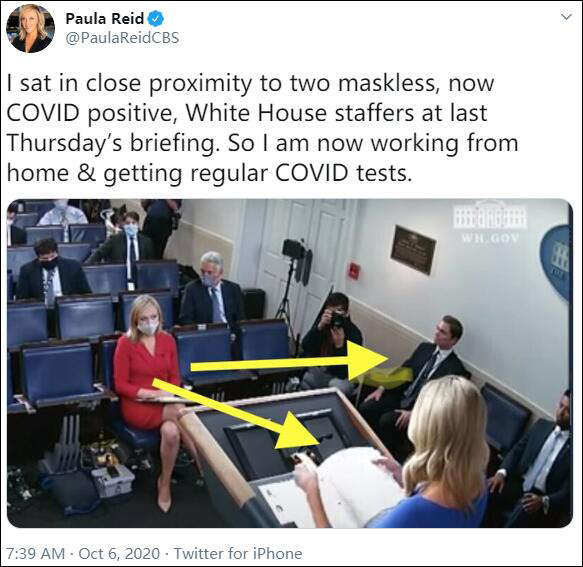This screenshot has height=567, width=583.
Task: Open Paula Reid's profile avatar
Action: click(30, 29)
